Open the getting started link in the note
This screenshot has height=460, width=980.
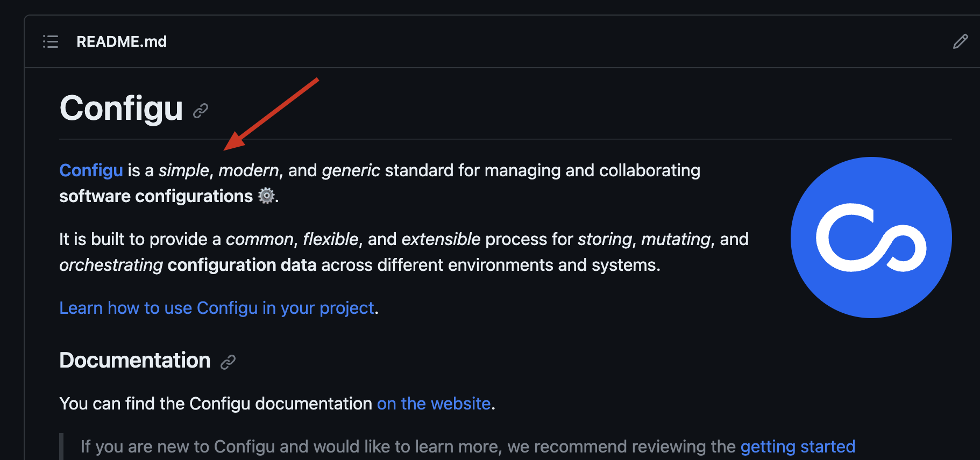[797, 447]
